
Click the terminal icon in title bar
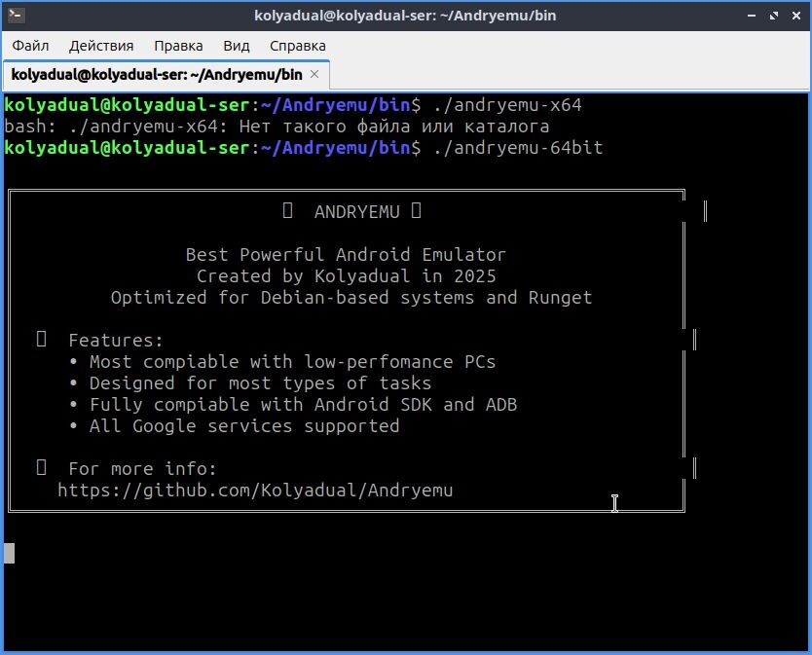16,15
